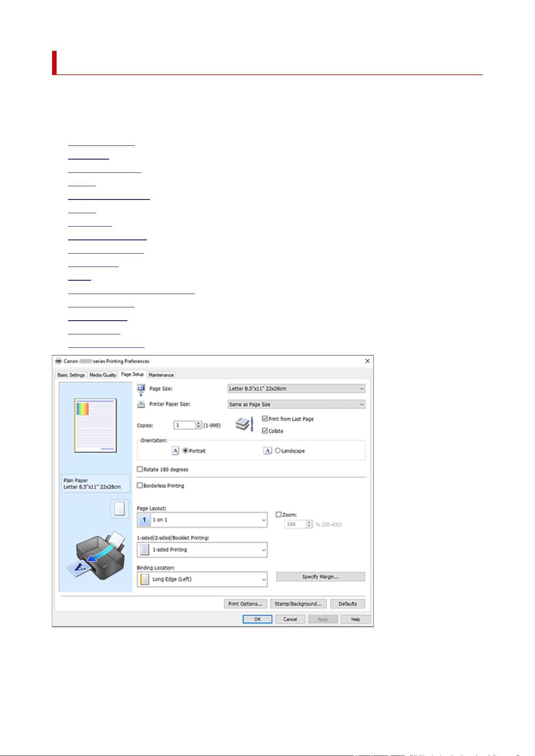Open the Printer Paper Size dropdown
Screen dimensions: 535x756
tap(297, 404)
